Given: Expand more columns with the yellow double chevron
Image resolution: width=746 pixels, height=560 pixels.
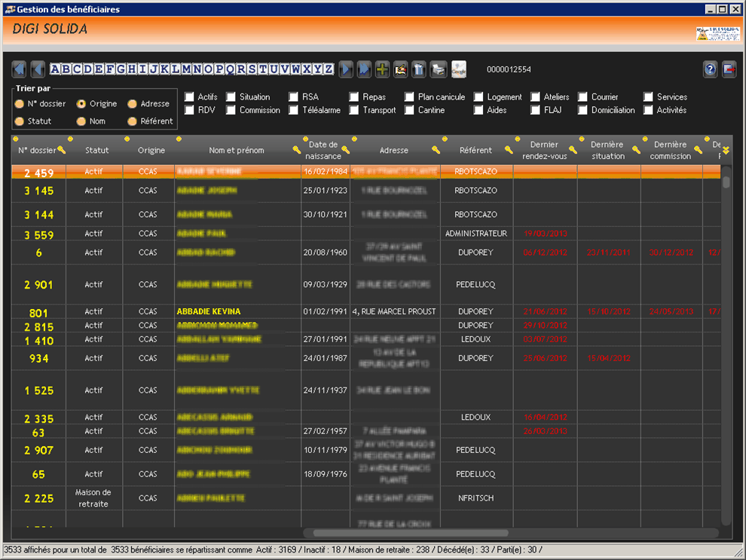Looking at the screenshot, I should 726,150.
